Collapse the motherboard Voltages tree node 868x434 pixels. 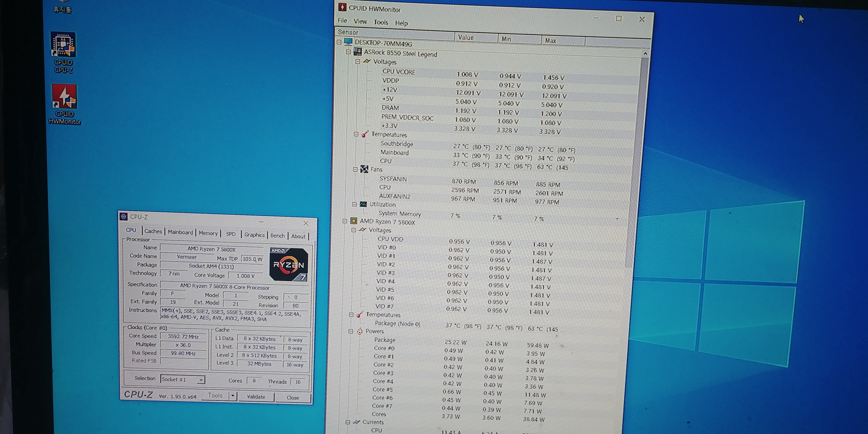(357, 61)
